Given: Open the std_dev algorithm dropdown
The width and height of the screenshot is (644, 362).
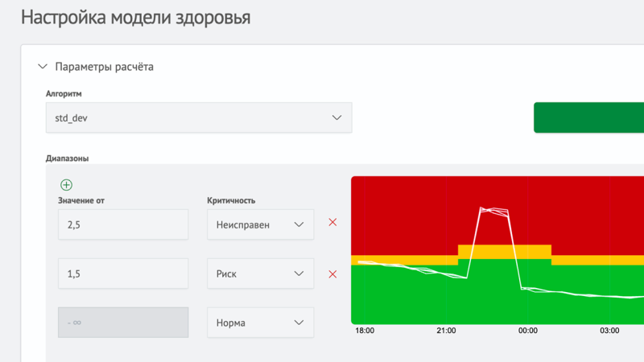Looking at the screenshot, I should tap(199, 117).
